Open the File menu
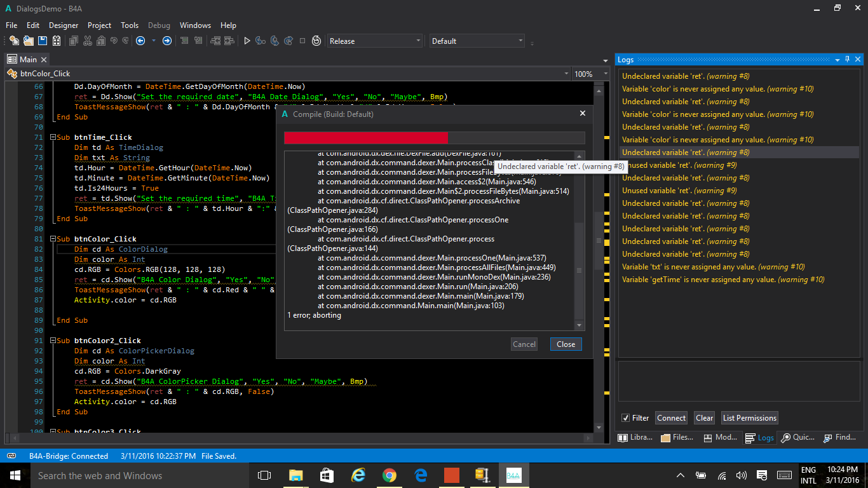The height and width of the screenshot is (488, 868). click(x=11, y=25)
